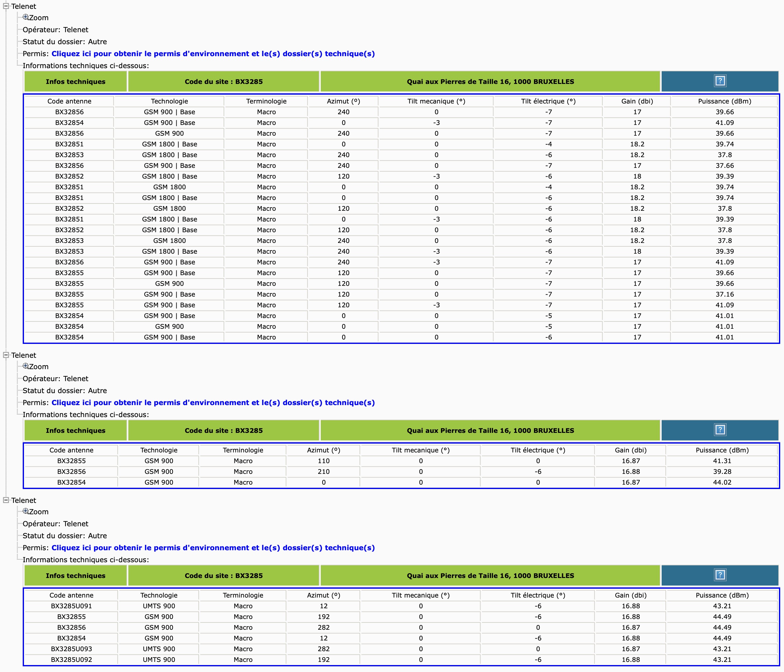Image resolution: width=784 pixels, height=672 pixels.
Task: Click the 'BX3285U091' antenna code cell
Action: (72, 606)
